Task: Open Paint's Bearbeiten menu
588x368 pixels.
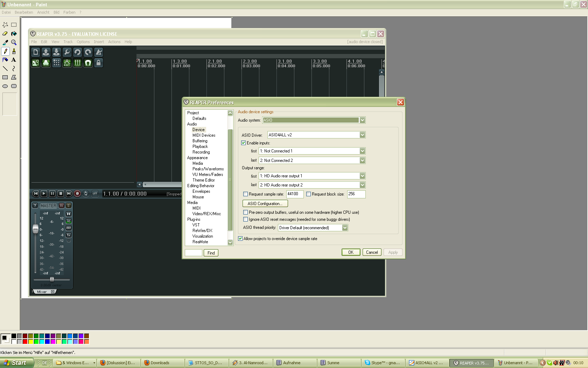Action: point(24,12)
